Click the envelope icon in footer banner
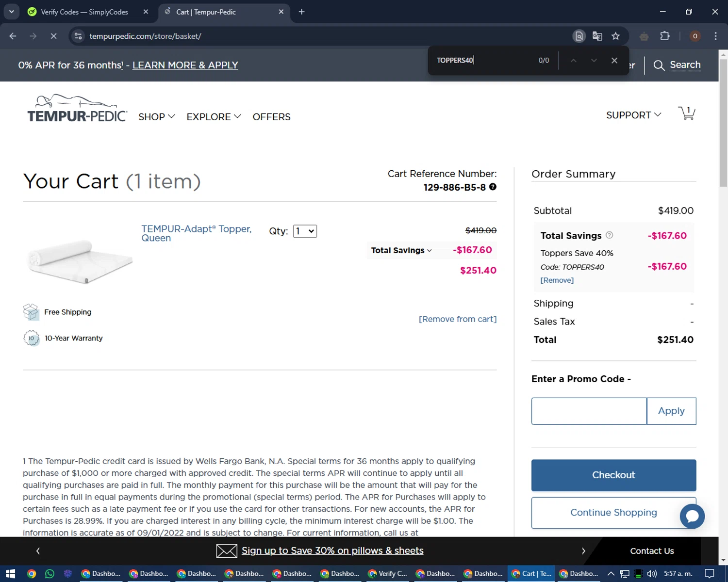Image resolution: width=728 pixels, height=582 pixels. coord(227,550)
